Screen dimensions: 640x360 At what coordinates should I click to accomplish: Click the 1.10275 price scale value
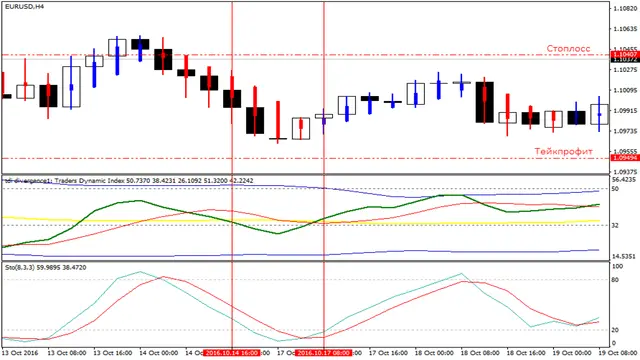(x=625, y=70)
